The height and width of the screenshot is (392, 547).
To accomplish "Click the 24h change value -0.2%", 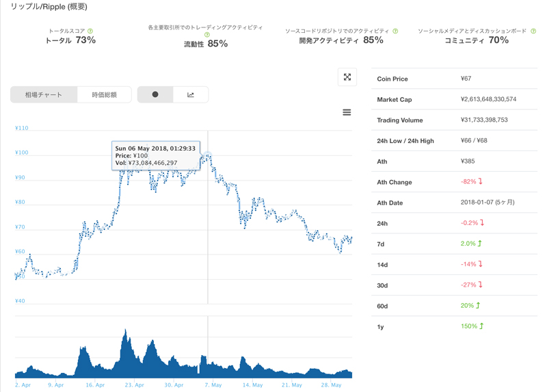I will click(472, 223).
